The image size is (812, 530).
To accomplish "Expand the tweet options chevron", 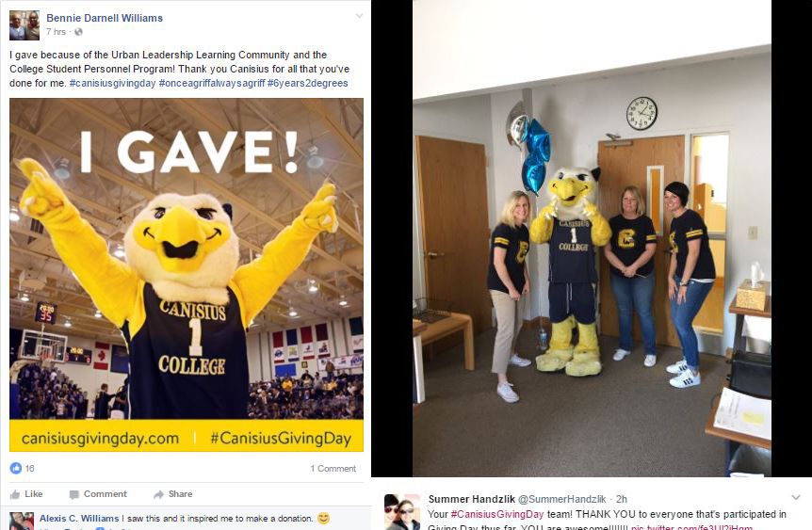I will pos(796,498).
